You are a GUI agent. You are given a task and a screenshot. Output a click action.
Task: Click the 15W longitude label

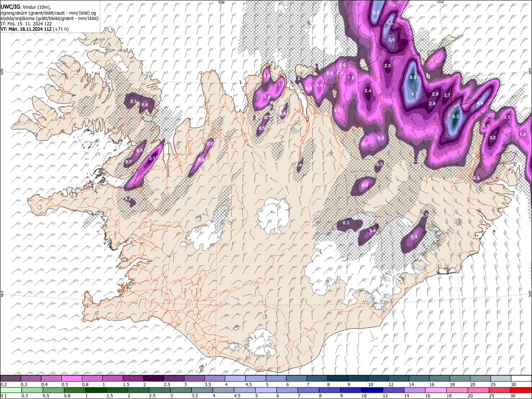click(x=440, y=2)
